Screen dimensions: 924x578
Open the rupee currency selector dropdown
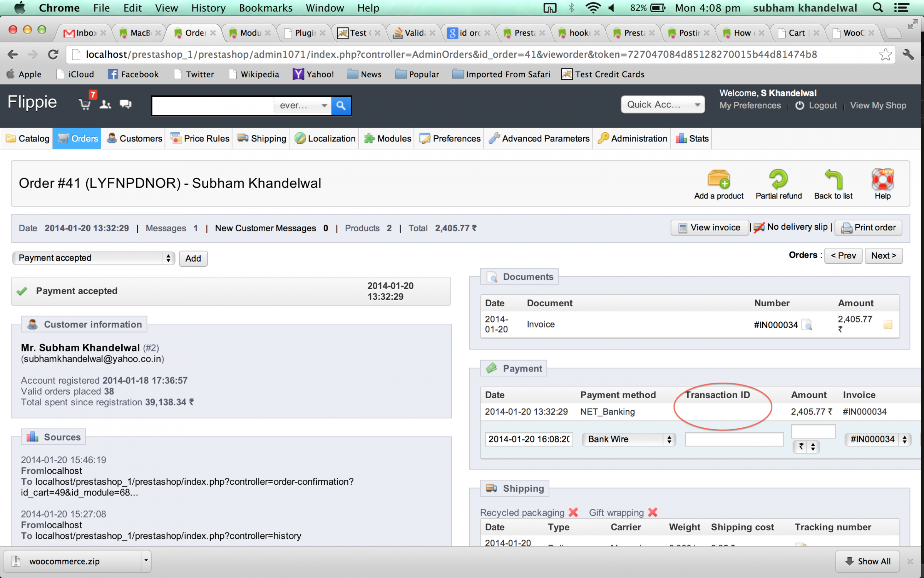[x=805, y=447]
